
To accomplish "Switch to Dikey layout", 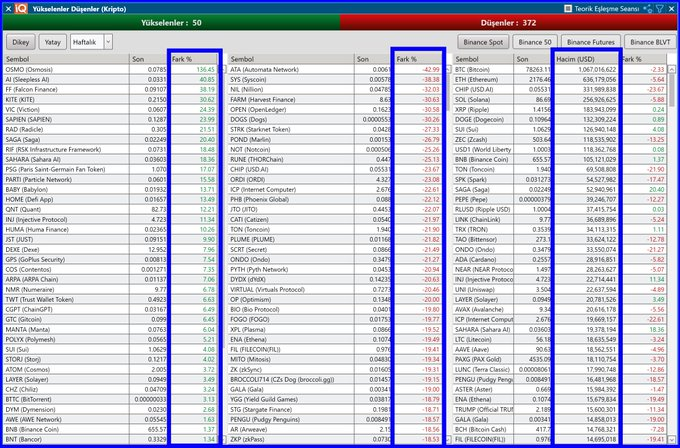I will (21, 42).
